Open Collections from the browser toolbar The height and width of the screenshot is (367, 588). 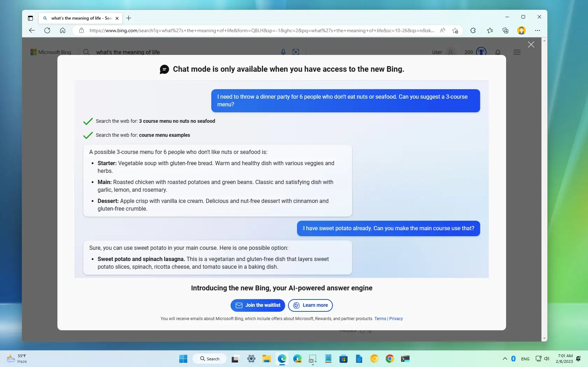(x=505, y=30)
